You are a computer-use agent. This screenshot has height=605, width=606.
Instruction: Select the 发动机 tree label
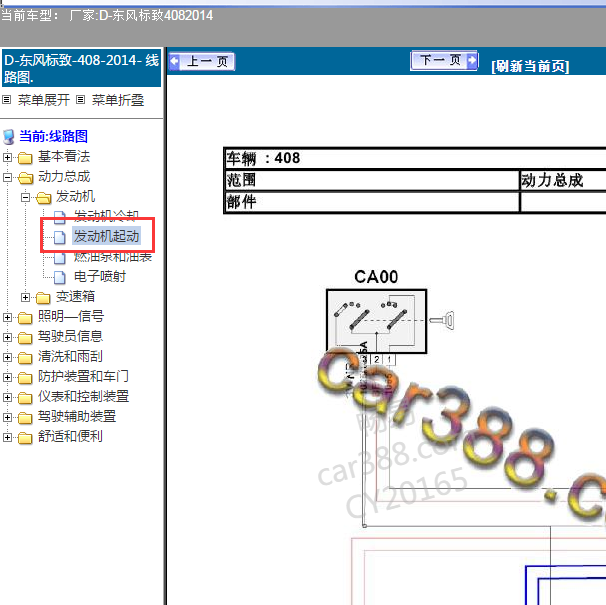75,196
